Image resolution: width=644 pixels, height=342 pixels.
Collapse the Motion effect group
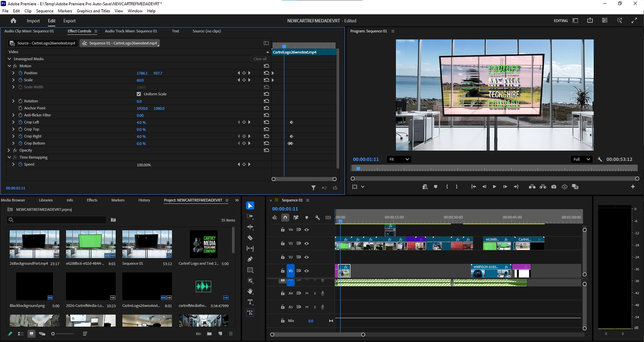pos(9,66)
